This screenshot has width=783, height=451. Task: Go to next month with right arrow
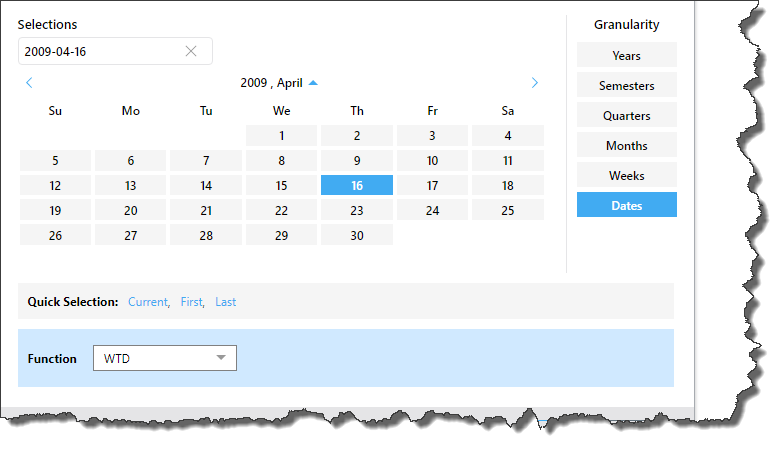(x=535, y=83)
